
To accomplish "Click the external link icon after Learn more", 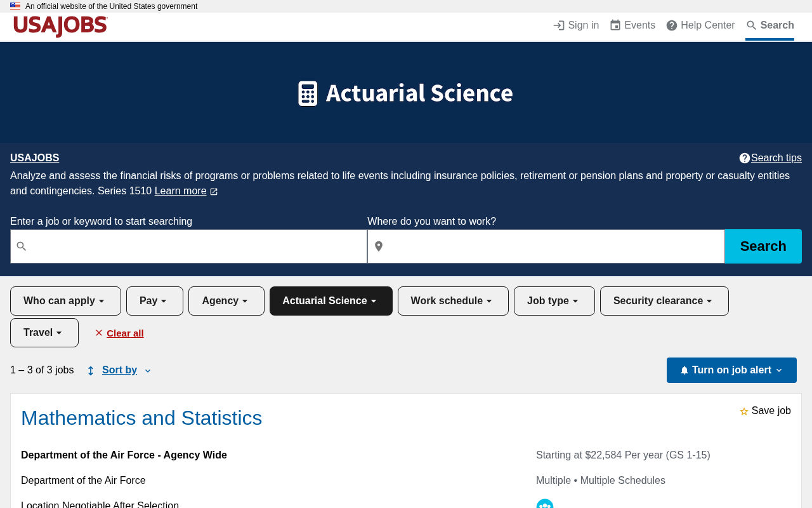I will pos(214,192).
